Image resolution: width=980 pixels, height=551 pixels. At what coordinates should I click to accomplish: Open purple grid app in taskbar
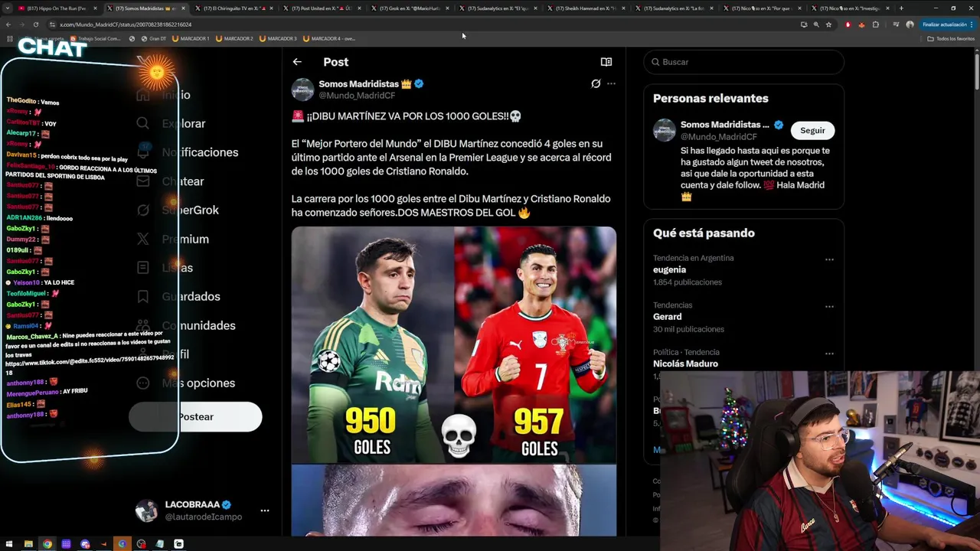click(66, 544)
